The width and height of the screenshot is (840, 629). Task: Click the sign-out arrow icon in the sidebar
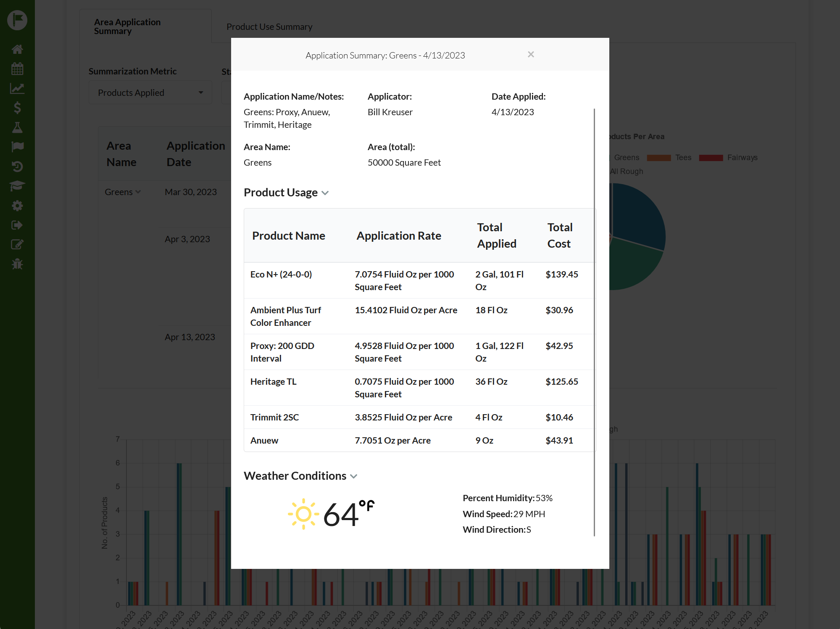click(17, 225)
